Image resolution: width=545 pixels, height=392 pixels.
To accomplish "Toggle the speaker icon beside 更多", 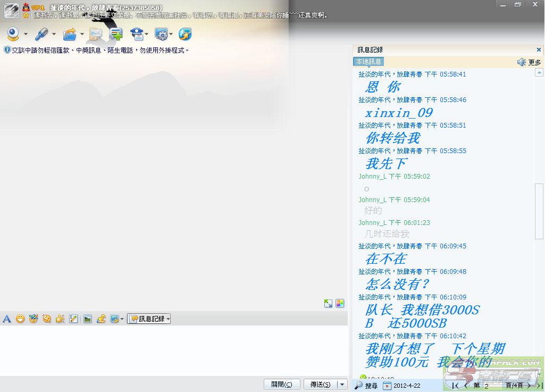I will click(521, 62).
